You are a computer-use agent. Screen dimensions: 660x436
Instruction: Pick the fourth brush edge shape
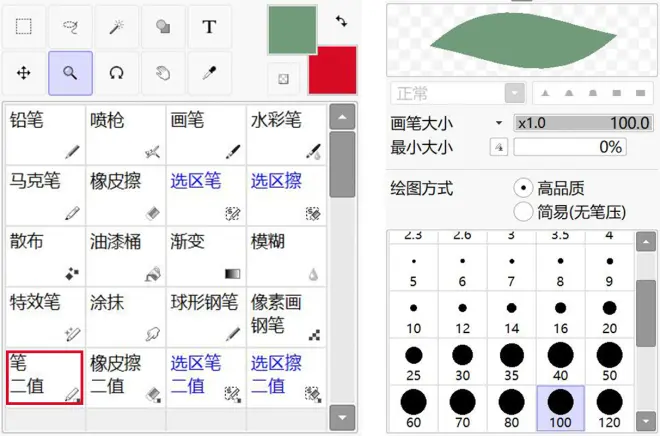coord(617,93)
